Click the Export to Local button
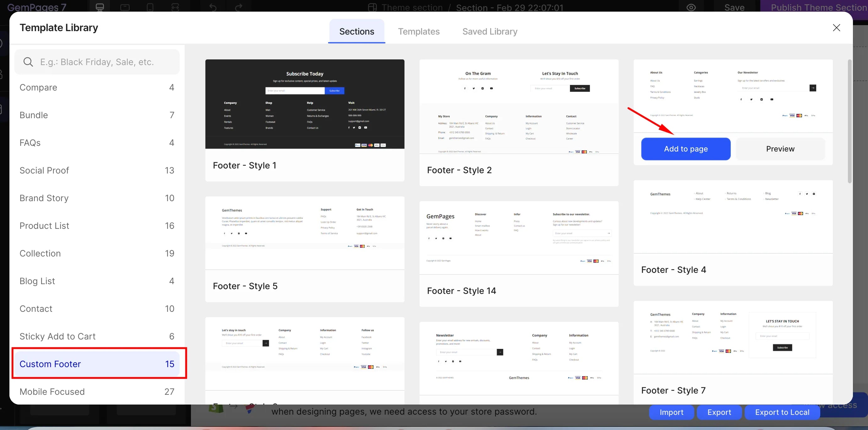The width and height of the screenshot is (868, 430). tap(782, 412)
